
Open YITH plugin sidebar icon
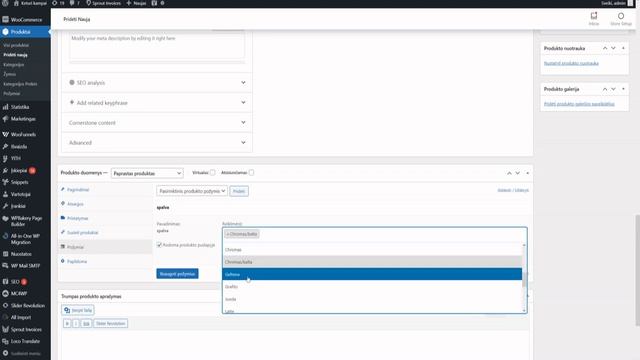click(5, 158)
